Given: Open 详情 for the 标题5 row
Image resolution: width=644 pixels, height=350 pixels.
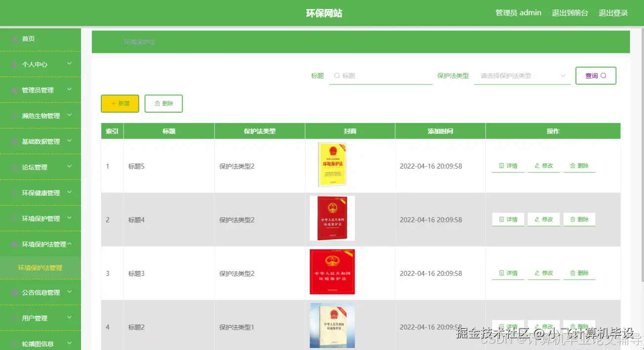Looking at the screenshot, I should click(508, 166).
